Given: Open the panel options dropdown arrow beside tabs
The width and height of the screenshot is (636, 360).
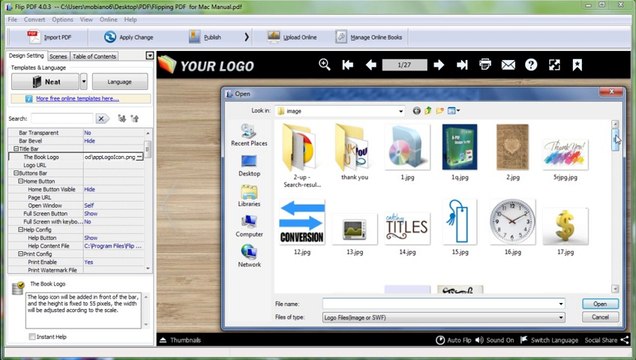Looking at the screenshot, I should [150, 56].
